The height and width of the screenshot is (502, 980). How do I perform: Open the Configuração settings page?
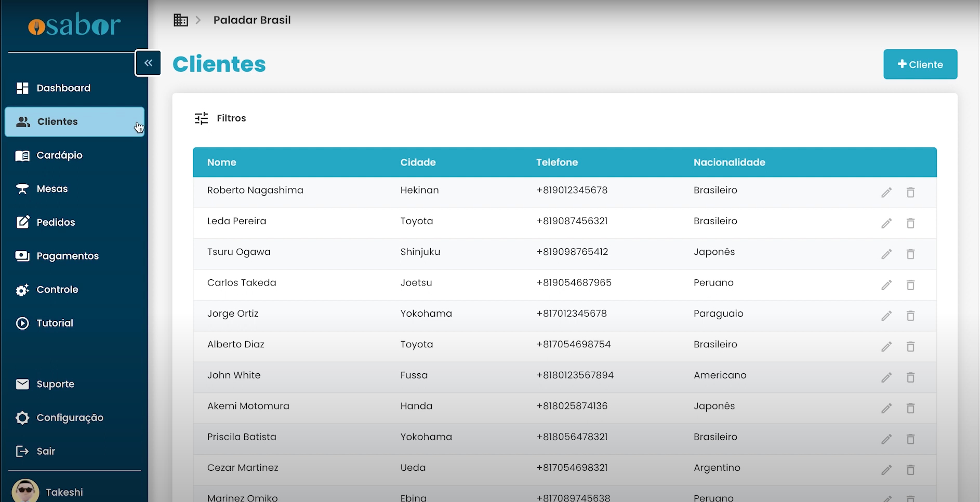pos(70,418)
